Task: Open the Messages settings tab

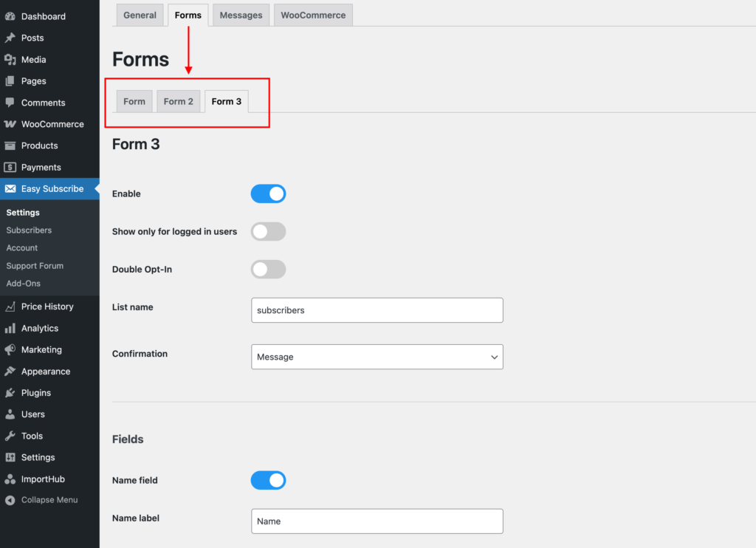Action: [x=241, y=15]
